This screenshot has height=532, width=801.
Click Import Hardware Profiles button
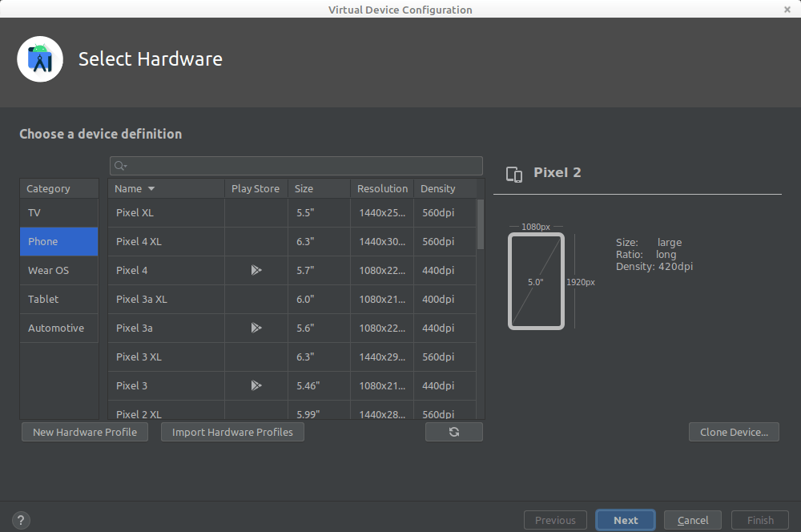point(232,432)
